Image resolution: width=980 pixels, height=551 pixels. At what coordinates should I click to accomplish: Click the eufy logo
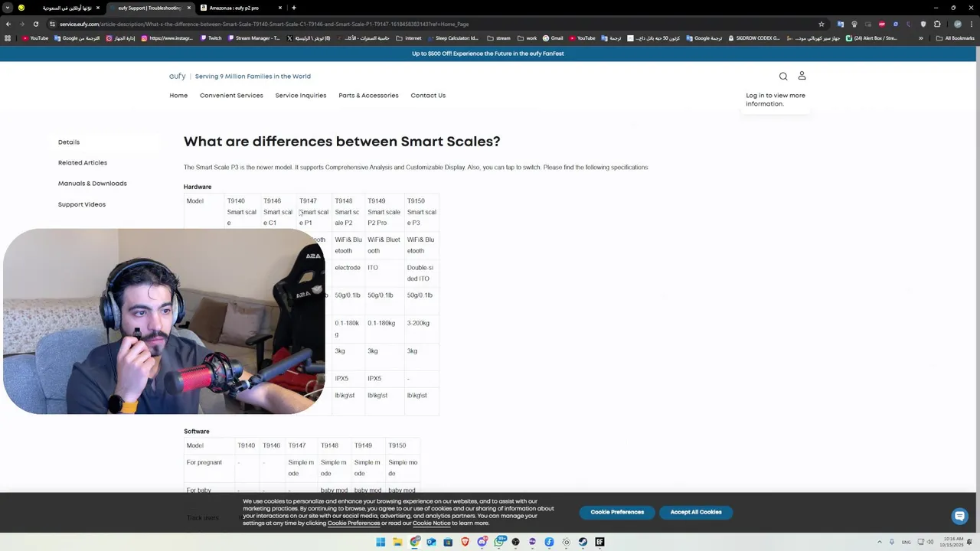click(x=178, y=76)
